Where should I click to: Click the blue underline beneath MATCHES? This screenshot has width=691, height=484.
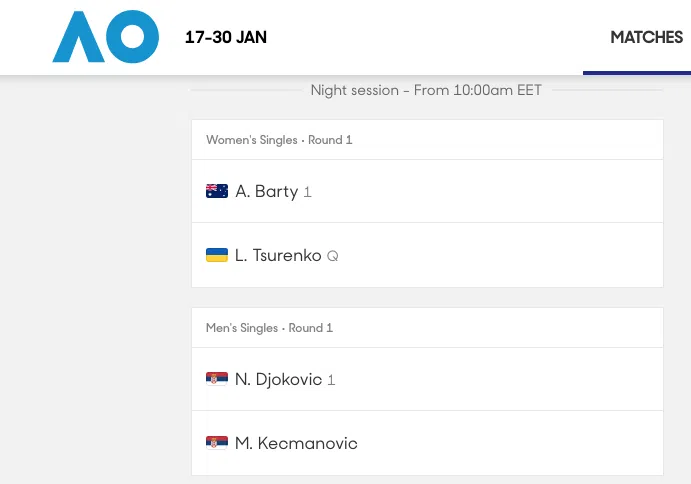pyautogui.click(x=637, y=73)
